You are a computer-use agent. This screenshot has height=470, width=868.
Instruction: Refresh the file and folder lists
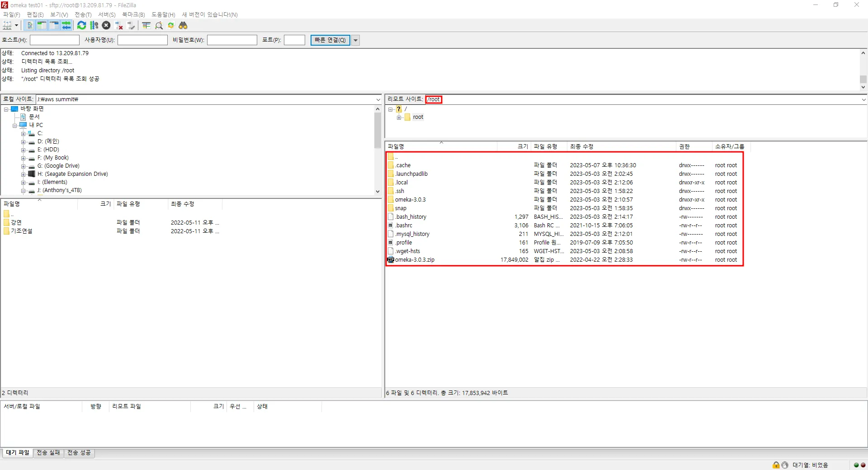(81, 25)
